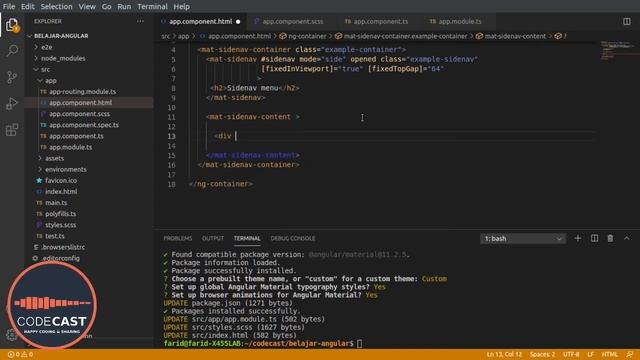Open the feedback icon in status bar

click(x=630, y=354)
